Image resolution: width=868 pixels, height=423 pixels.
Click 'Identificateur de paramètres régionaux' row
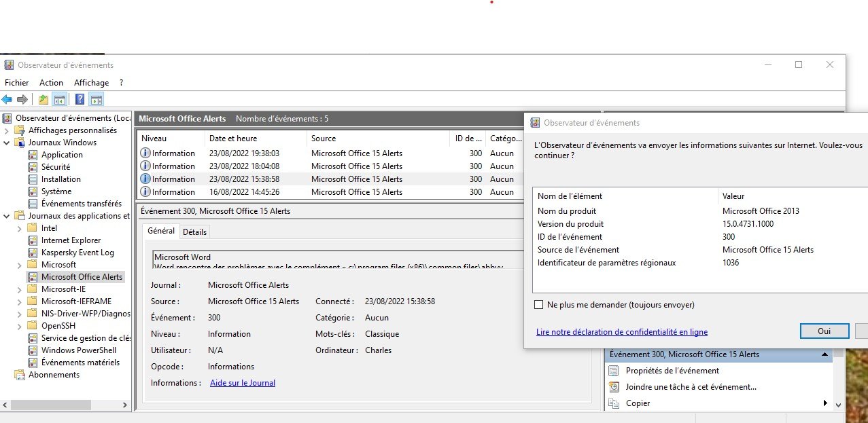click(x=700, y=263)
